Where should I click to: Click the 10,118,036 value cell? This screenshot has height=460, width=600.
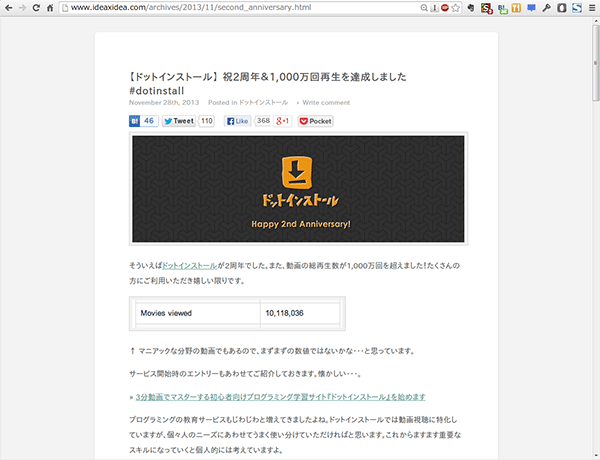(x=300, y=313)
